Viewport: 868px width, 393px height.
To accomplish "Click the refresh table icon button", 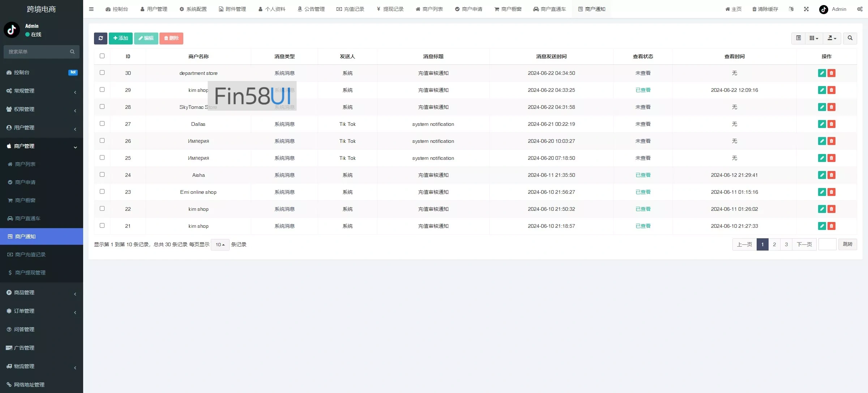I will 101,38.
